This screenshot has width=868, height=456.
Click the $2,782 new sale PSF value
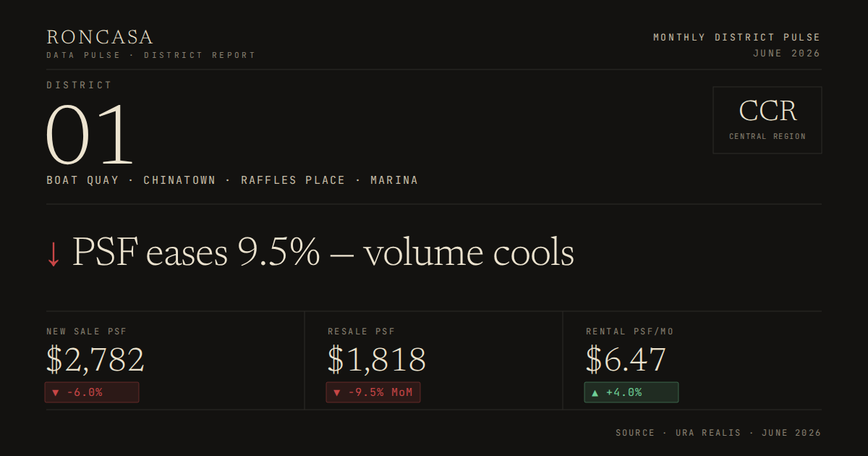[x=95, y=360]
